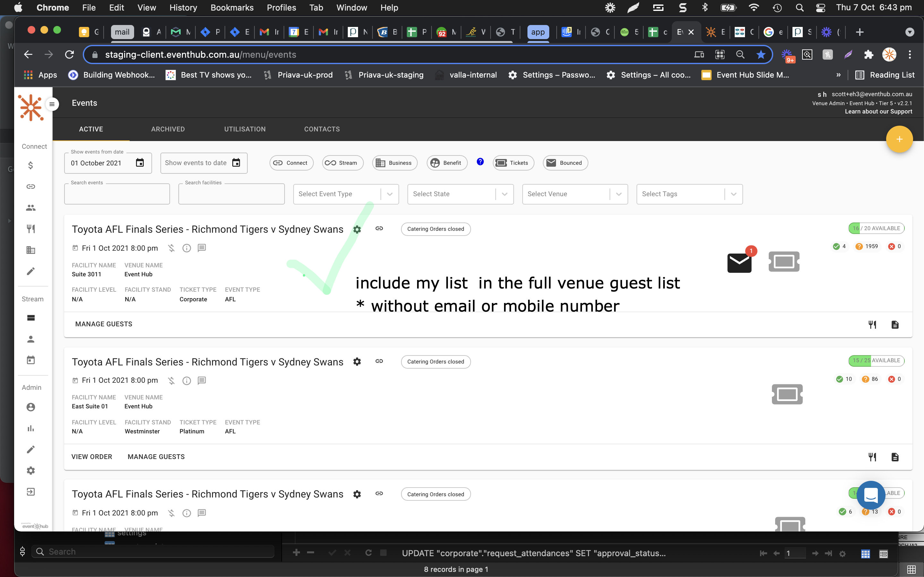This screenshot has height=577, width=924.
Task: Open the mail envelope icon with badge
Action: tap(739, 262)
